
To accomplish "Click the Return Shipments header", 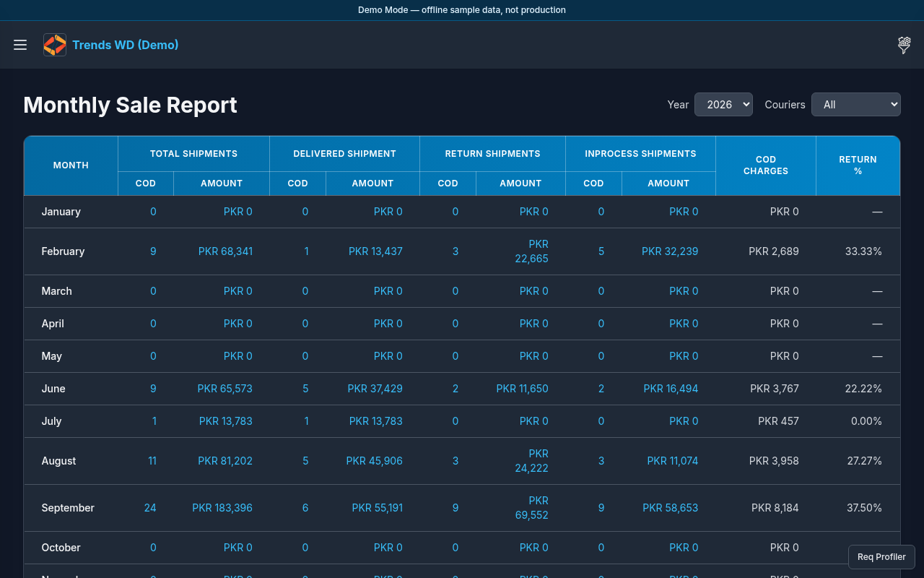I will [492, 154].
